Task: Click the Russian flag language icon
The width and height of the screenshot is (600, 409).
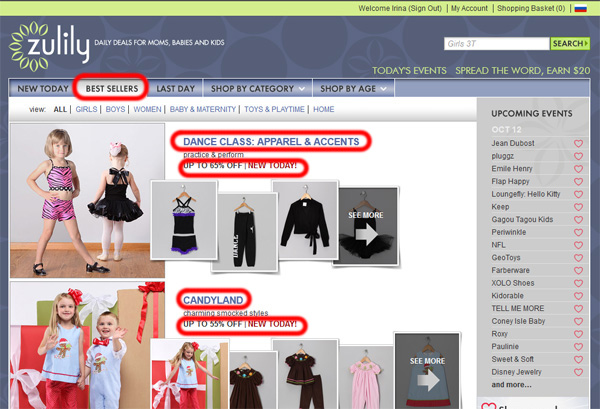Action: (x=580, y=8)
